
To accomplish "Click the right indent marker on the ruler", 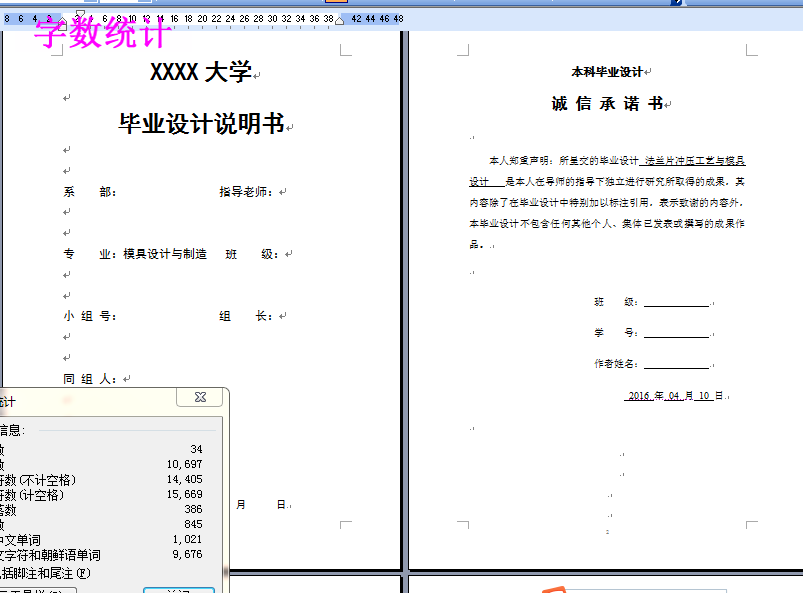I will (x=339, y=21).
